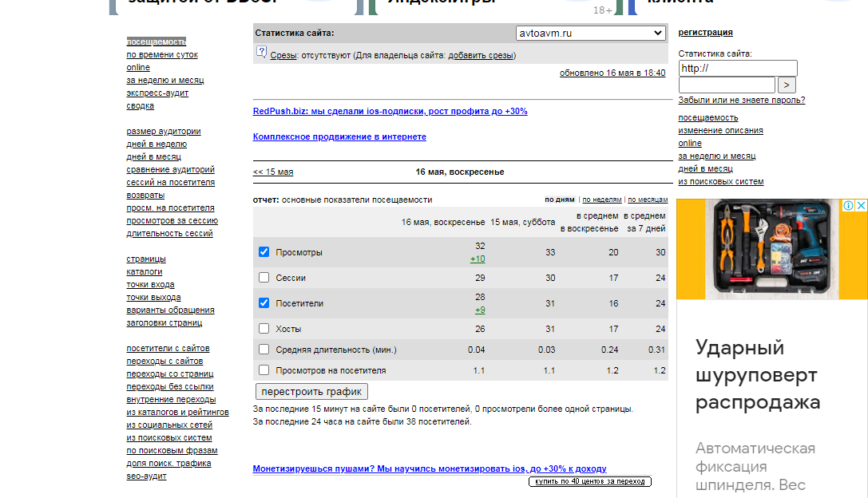868x498 pixels.
Task: Open переходы со страниц report
Action: point(169,373)
